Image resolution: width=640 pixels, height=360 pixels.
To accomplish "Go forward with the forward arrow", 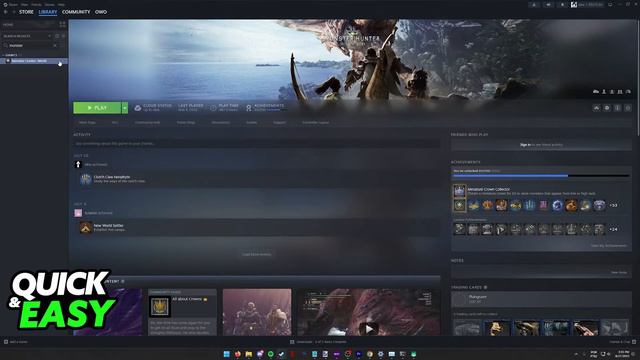I will point(13,12).
